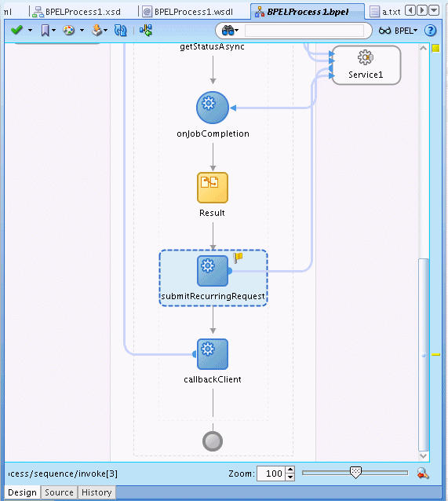Click the refresh arrows toolbar icon
This screenshot has height=501, width=448.
coord(120,31)
